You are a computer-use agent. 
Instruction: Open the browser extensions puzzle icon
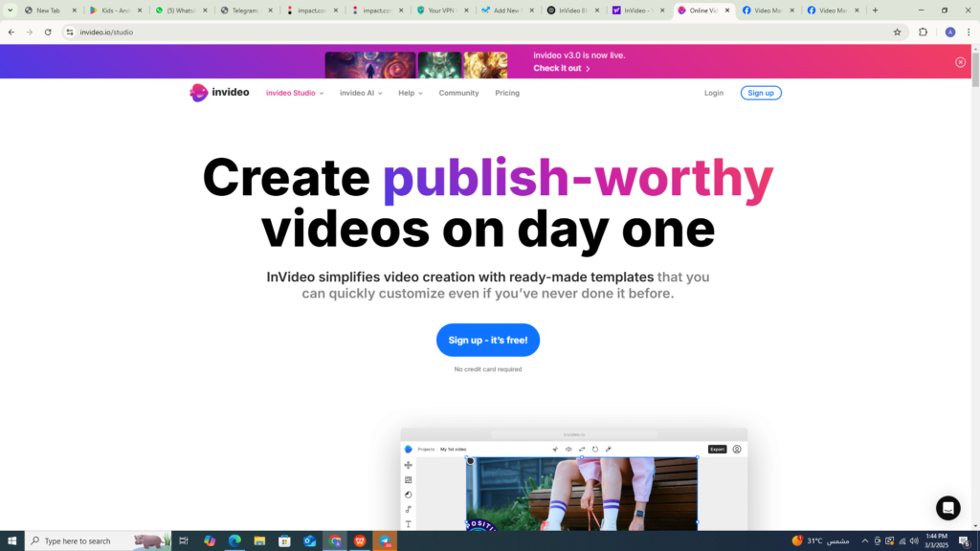click(924, 32)
